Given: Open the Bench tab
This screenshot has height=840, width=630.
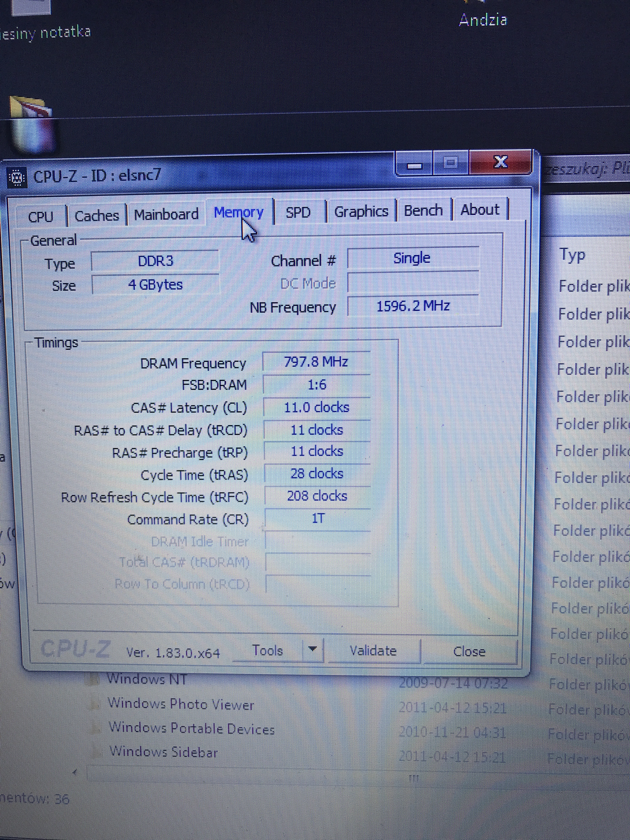Looking at the screenshot, I should coord(423,210).
